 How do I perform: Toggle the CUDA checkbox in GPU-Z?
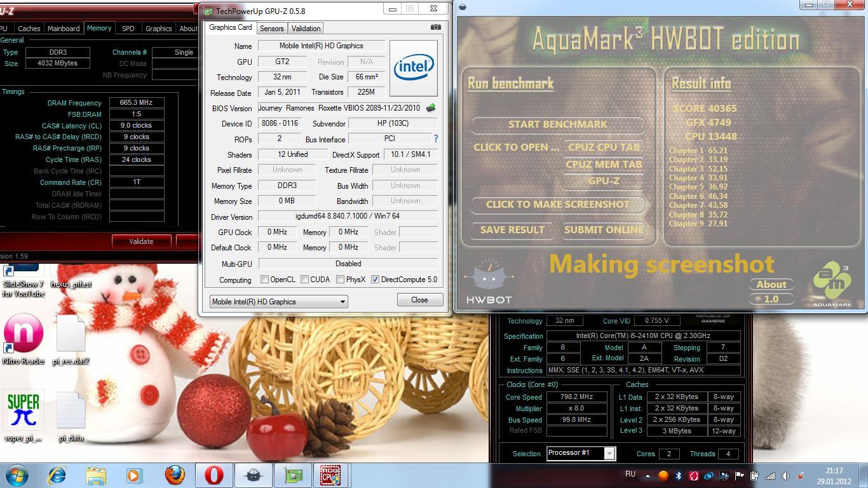(305, 280)
